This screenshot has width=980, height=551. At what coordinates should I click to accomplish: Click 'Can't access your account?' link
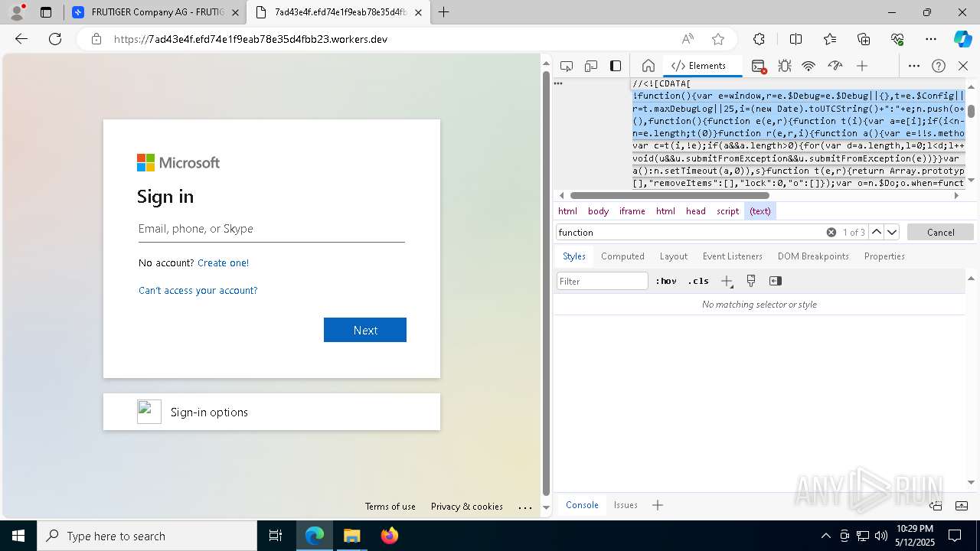point(198,290)
